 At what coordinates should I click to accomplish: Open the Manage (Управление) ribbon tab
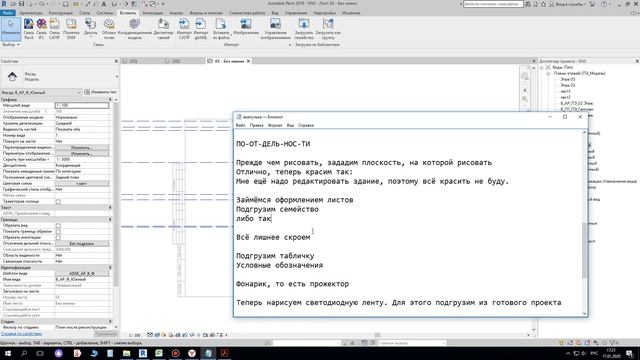pos(296,13)
